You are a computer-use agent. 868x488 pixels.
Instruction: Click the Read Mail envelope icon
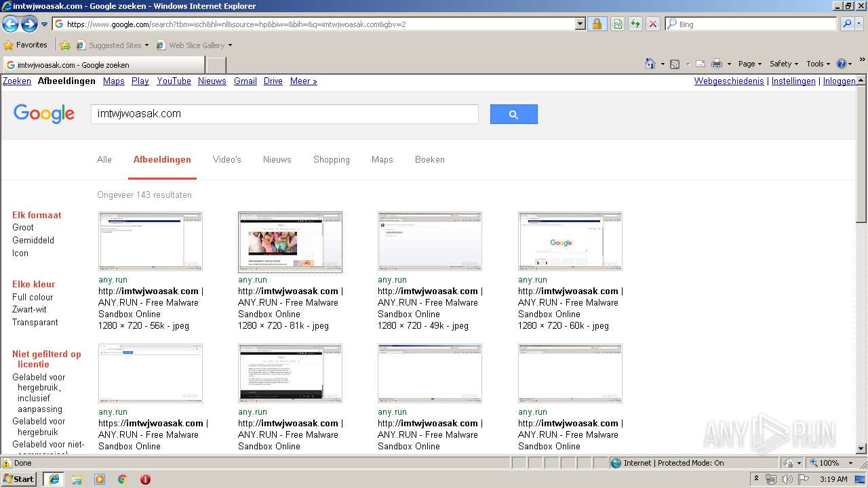pyautogui.click(x=701, y=64)
